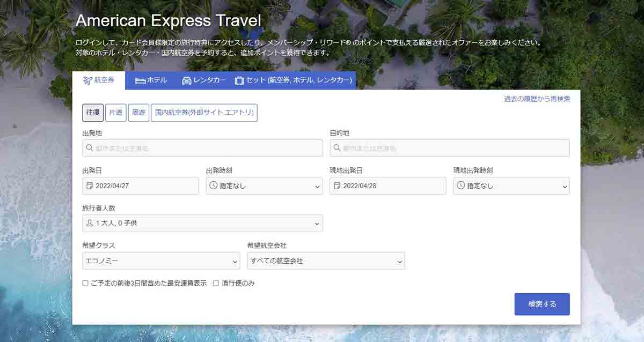Click the American Express Travel heading
Viewport: 644px width, 342px height.
169,21
